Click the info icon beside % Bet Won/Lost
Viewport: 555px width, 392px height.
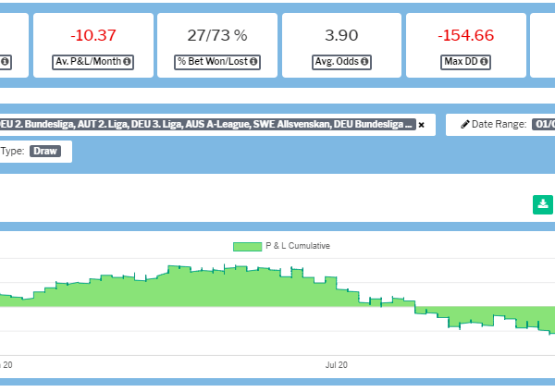(x=253, y=62)
